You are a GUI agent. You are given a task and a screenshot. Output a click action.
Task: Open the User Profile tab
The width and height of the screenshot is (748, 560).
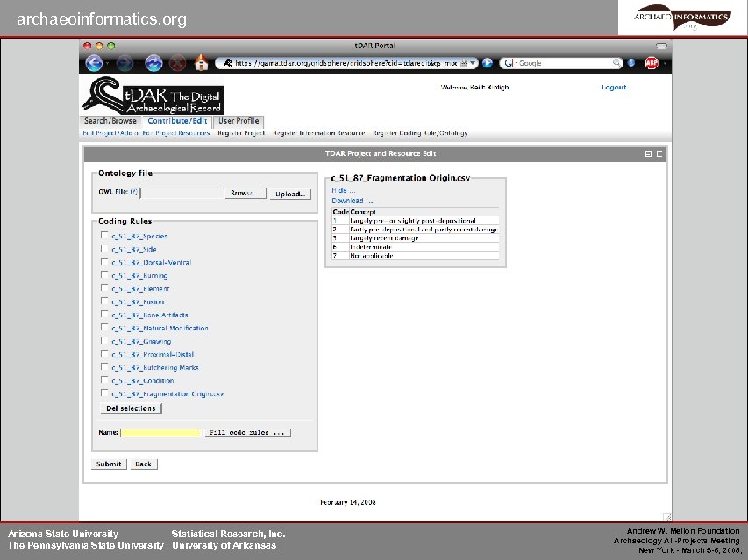[x=239, y=121]
